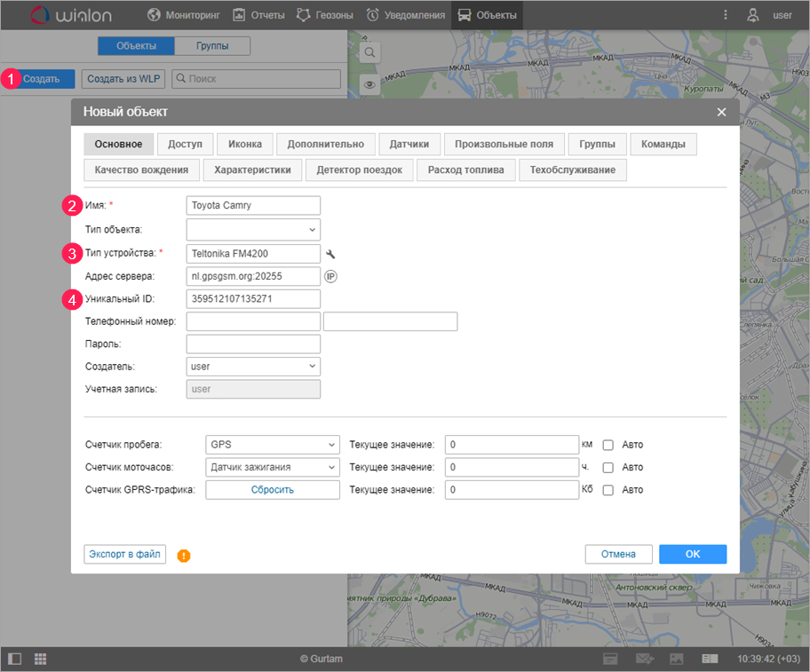Click the Адрес сервера field
Viewport: 810px width, 672px height.
253,276
